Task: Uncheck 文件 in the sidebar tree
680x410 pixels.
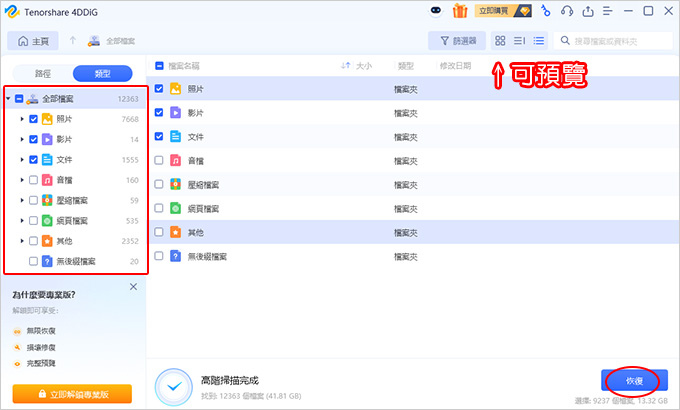Action: pos(33,160)
